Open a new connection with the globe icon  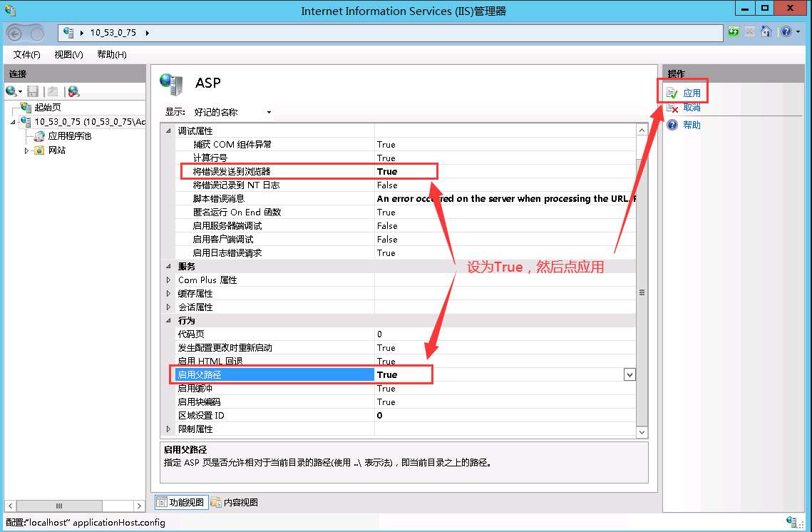[x=11, y=91]
